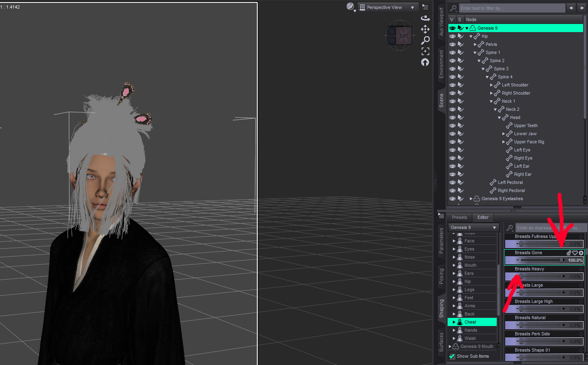Viewport: 588px width, 365px height.
Task: Open the Breasts Gone settings gear
Action: click(581, 253)
